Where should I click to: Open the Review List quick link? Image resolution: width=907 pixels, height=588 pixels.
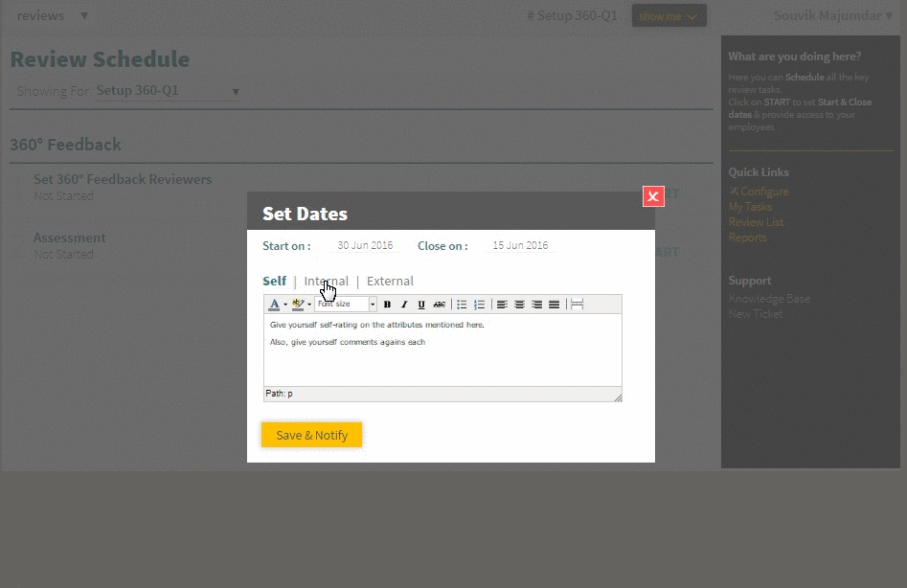pyautogui.click(x=756, y=222)
